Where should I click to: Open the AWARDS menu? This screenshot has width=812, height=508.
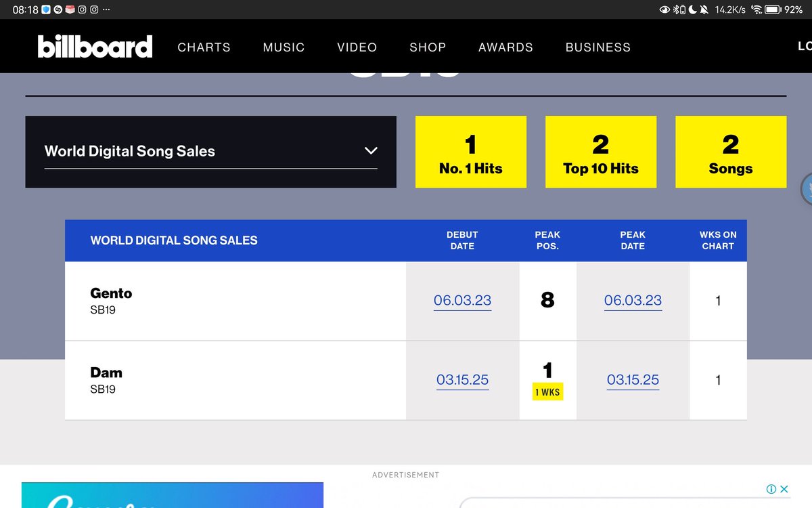[x=505, y=47]
